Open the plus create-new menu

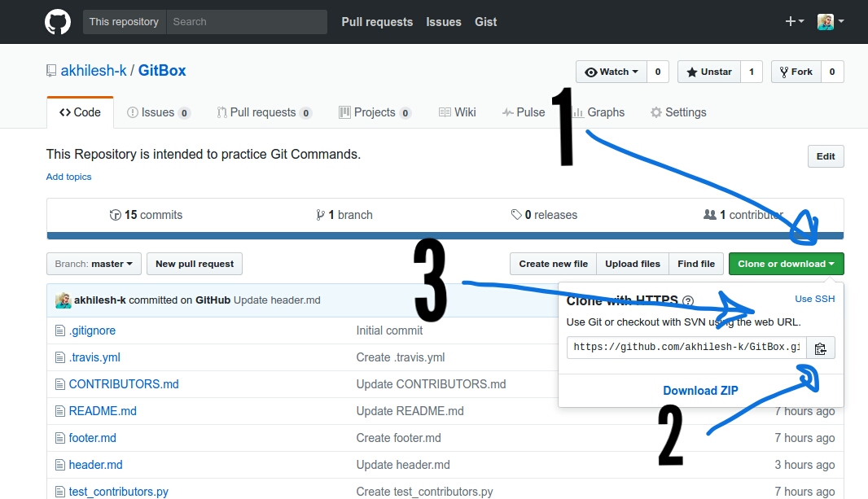click(795, 22)
